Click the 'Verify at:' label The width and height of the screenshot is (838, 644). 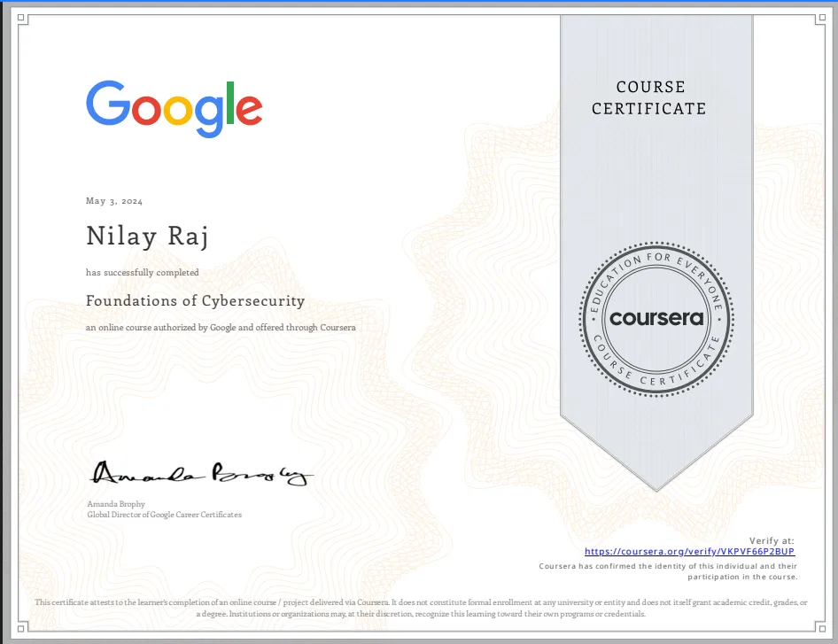pyautogui.click(x=772, y=541)
